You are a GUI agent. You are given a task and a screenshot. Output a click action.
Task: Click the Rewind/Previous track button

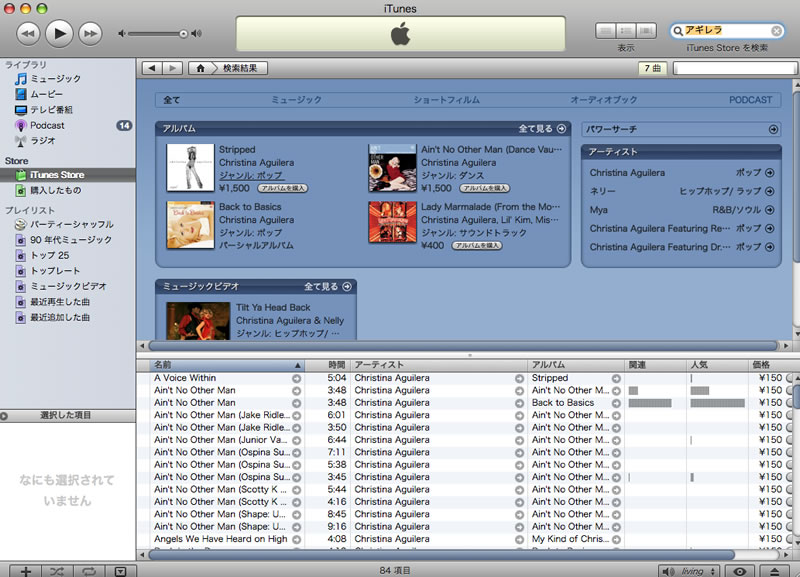28,34
